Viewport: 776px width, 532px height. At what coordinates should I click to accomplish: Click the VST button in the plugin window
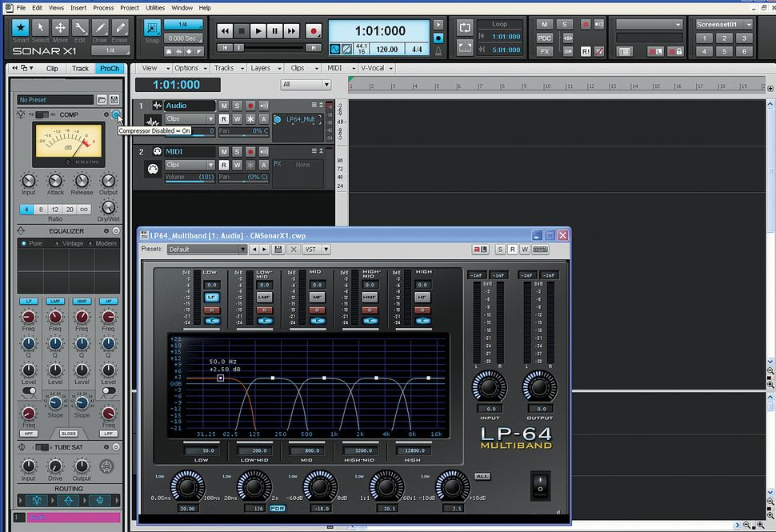tap(310, 249)
